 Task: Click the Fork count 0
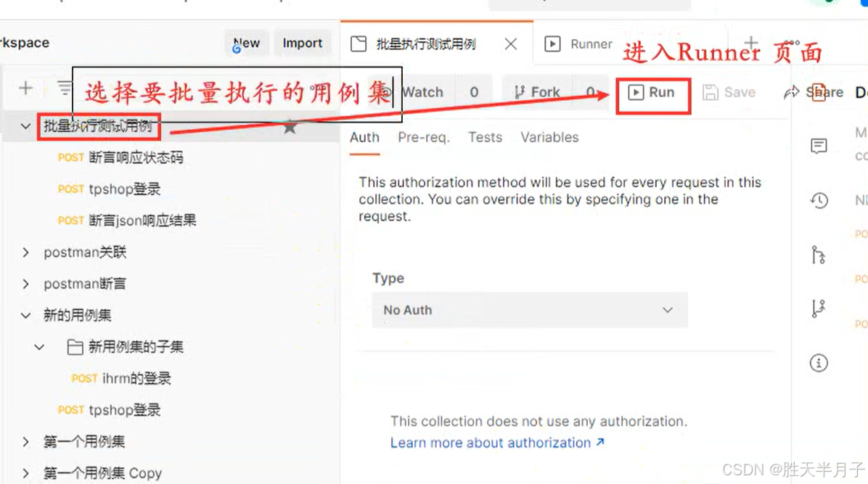590,92
